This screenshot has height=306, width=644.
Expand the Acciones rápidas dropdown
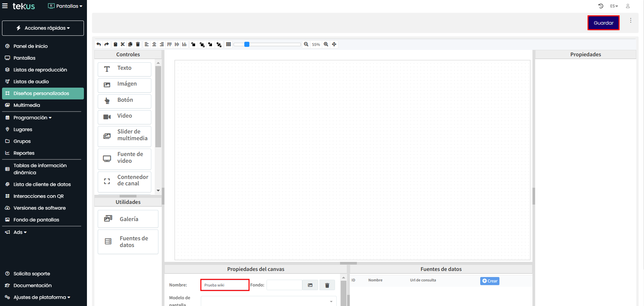tap(43, 28)
